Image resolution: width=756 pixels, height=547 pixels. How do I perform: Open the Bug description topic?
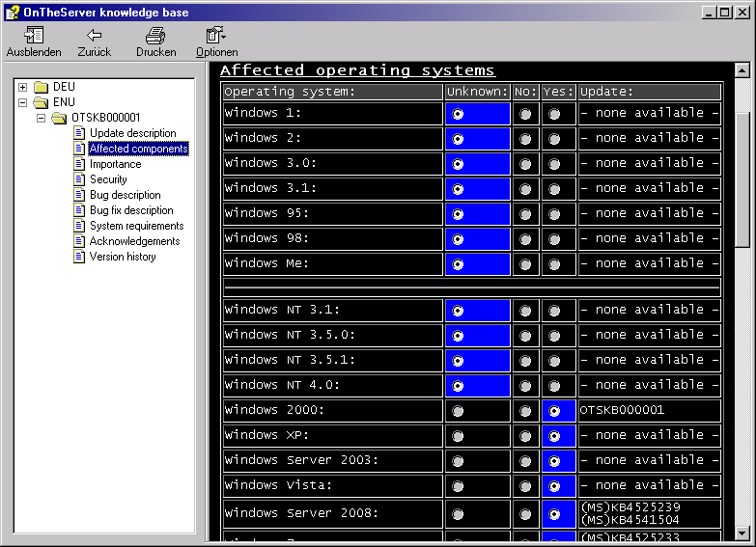point(126,195)
